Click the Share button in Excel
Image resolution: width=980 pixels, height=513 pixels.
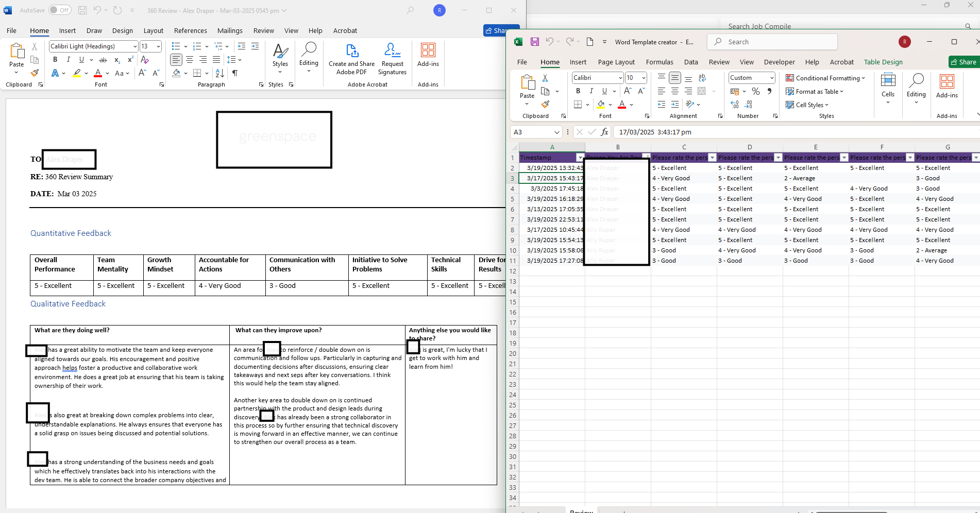pos(964,62)
